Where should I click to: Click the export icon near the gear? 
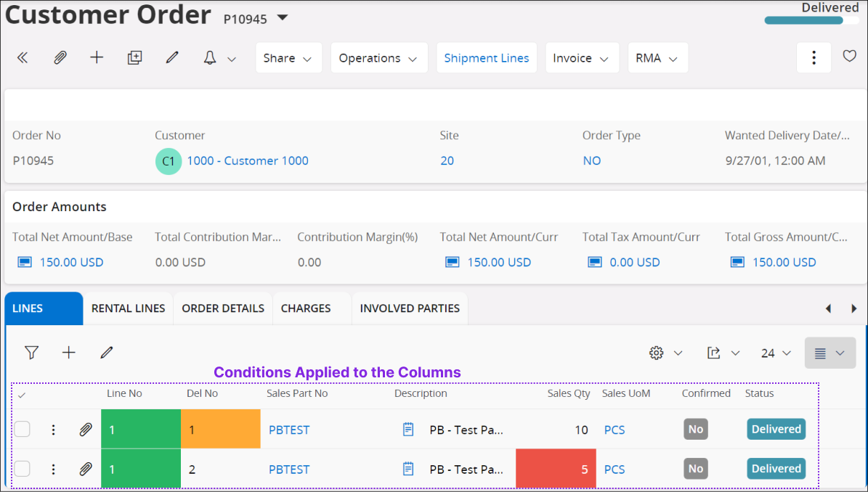(x=715, y=353)
